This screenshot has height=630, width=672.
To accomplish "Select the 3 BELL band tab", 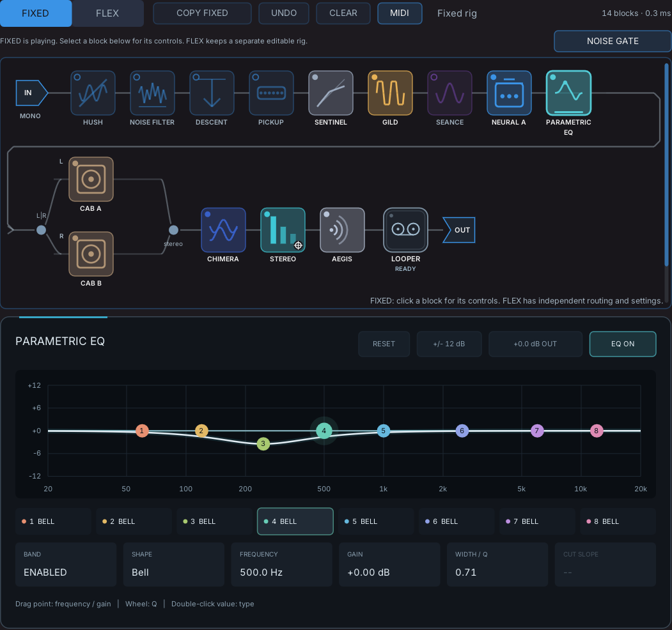I will tap(214, 521).
